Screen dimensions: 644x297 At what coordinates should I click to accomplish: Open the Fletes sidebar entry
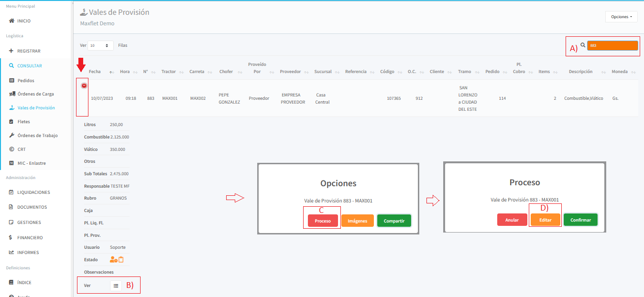point(24,122)
